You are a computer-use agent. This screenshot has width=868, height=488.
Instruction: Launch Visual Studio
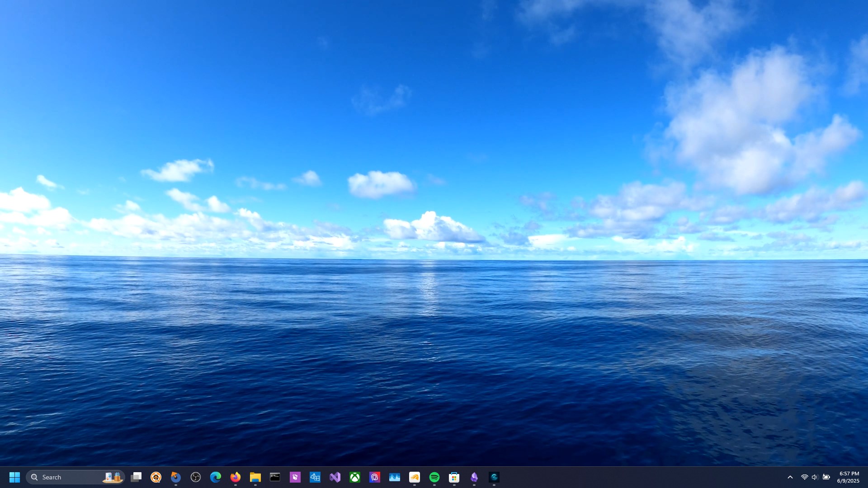[x=335, y=477]
